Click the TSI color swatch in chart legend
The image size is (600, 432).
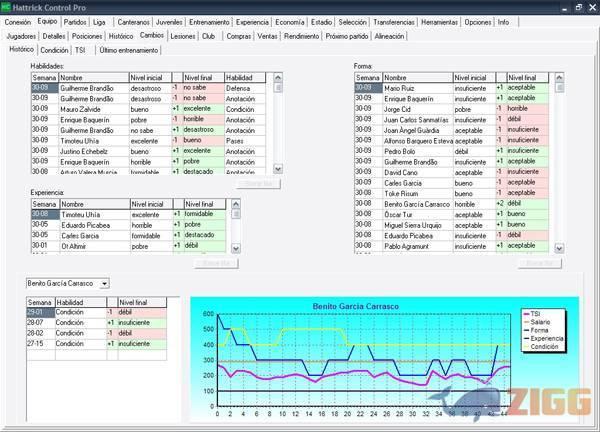pos(529,314)
